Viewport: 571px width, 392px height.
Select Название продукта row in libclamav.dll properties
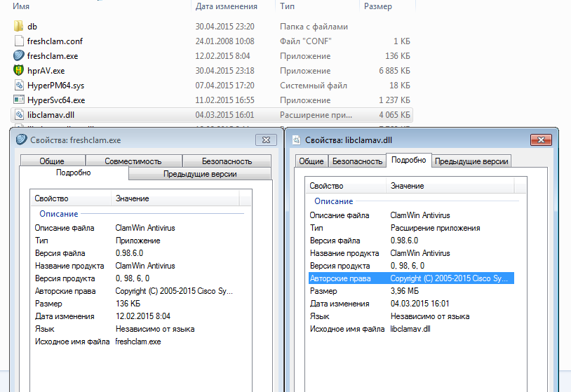(x=411, y=253)
